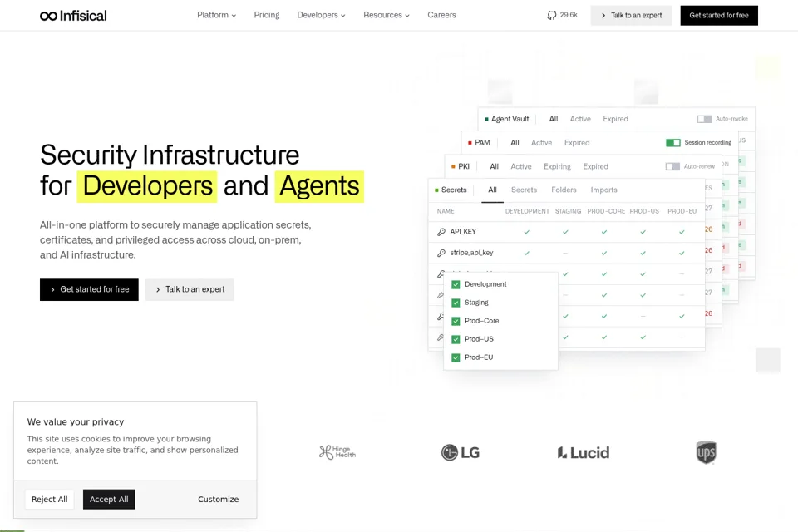
Task: Click the highlighted word Agents in headline
Action: point(319,186)
